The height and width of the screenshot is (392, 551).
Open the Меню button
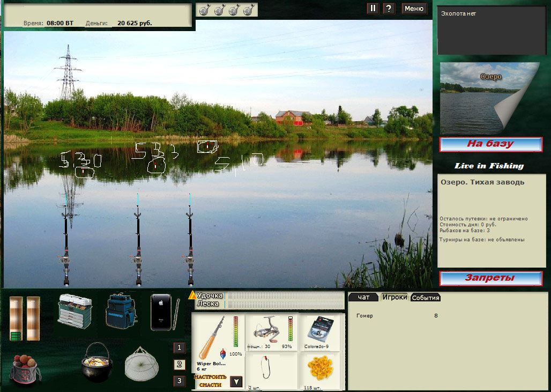(414, 9)
